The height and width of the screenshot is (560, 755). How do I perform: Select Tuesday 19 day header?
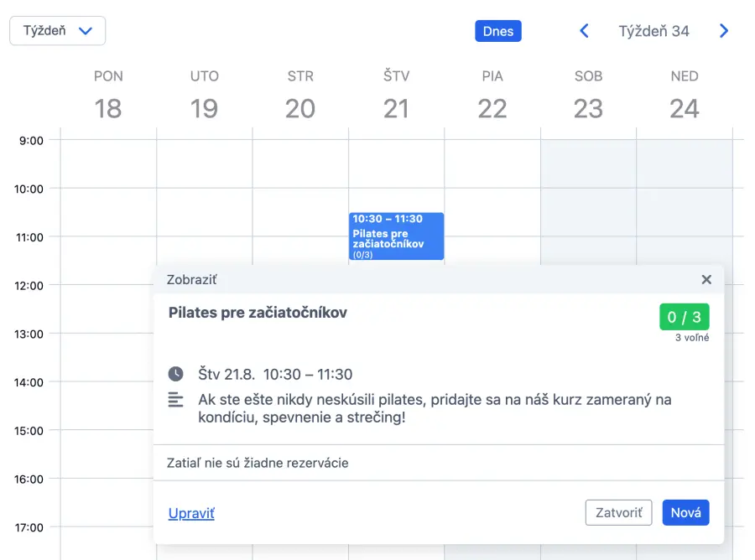(204, 95)
